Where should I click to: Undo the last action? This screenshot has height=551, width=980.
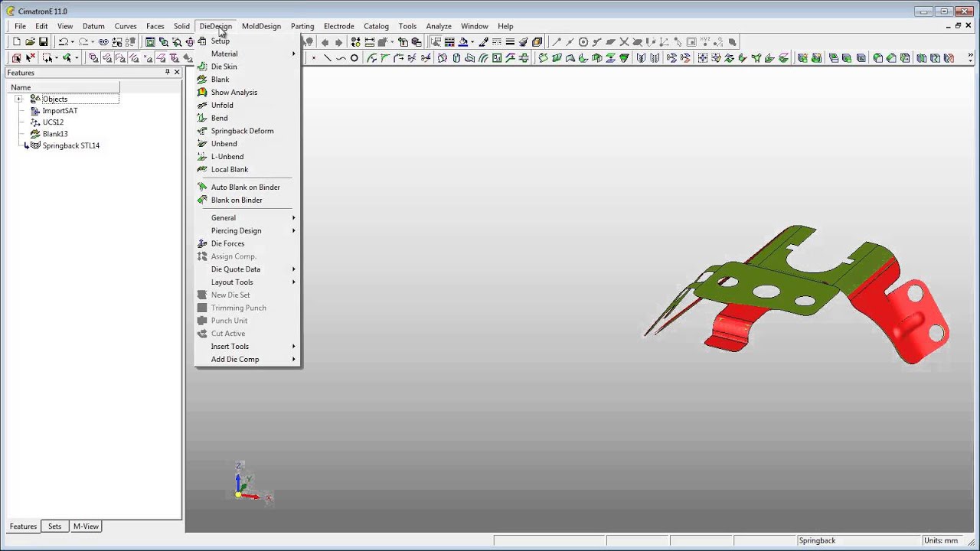64,42
